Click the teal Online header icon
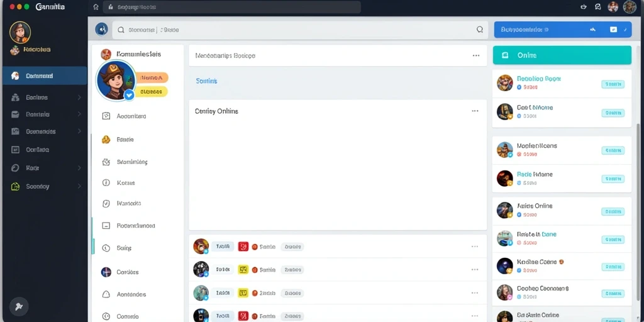Screen dimensions: 644x322 (505, 55)
